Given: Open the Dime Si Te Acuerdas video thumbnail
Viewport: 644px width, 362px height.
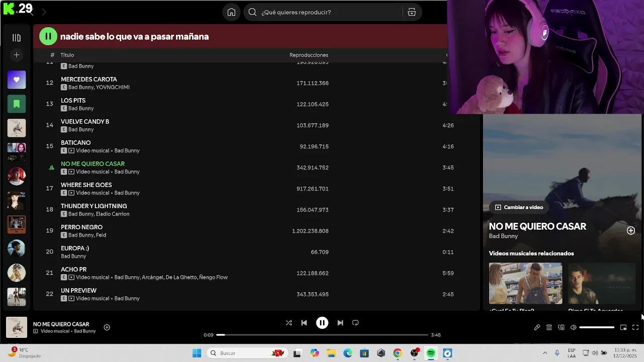Looking at the screenshot, I should [602, 283].
